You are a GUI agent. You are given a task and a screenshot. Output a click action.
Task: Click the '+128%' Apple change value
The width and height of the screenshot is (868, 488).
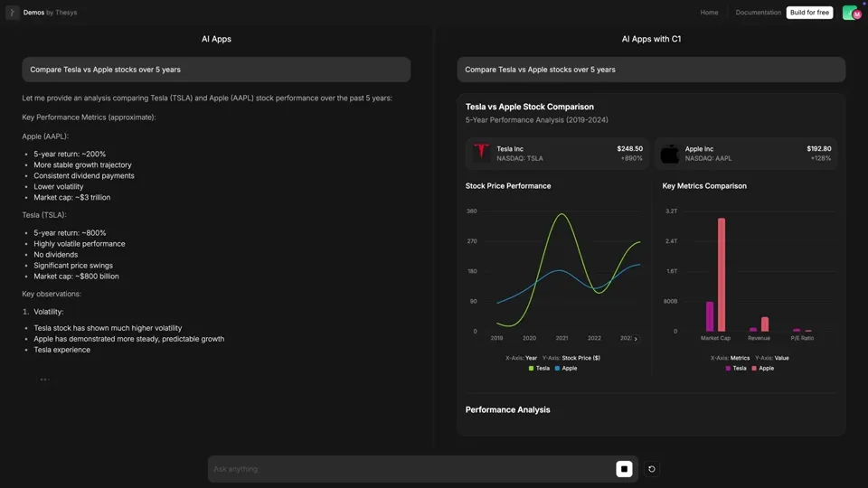tap(821, 158)
